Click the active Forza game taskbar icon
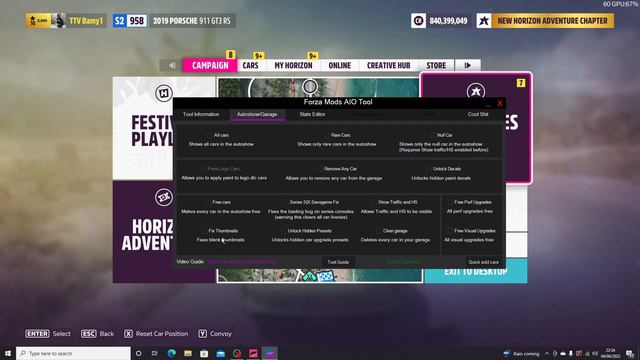 pos(269,353)
